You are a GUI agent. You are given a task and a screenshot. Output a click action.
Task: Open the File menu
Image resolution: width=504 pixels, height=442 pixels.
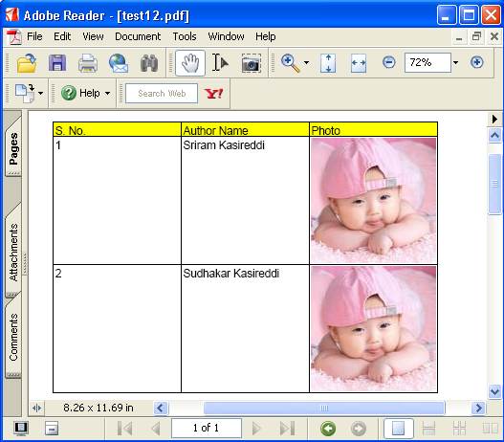click(x=34, y=36)
